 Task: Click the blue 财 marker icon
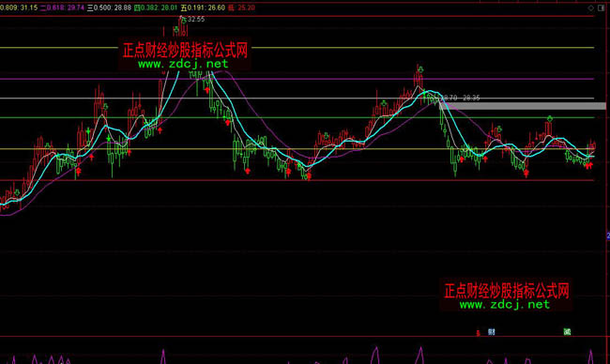492,332
